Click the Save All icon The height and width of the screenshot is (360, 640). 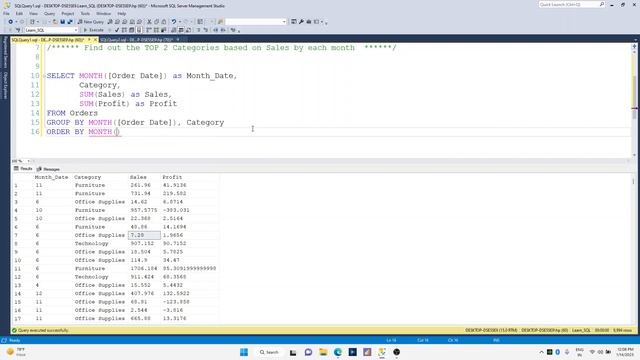coord(70,22)
